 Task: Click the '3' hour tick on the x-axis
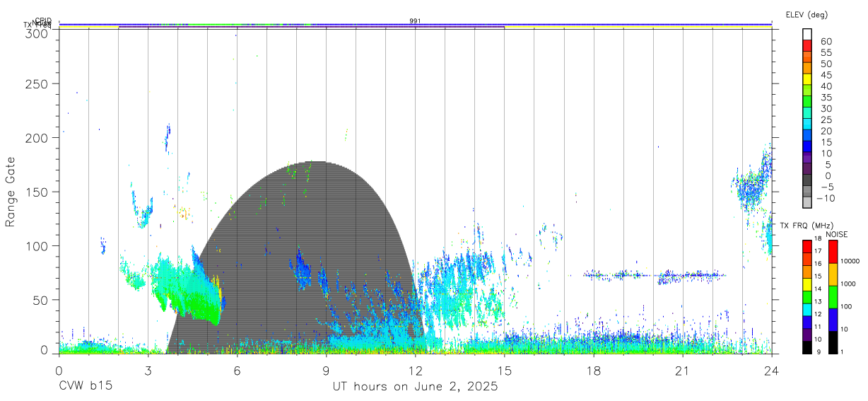click(x=148, y=370)
